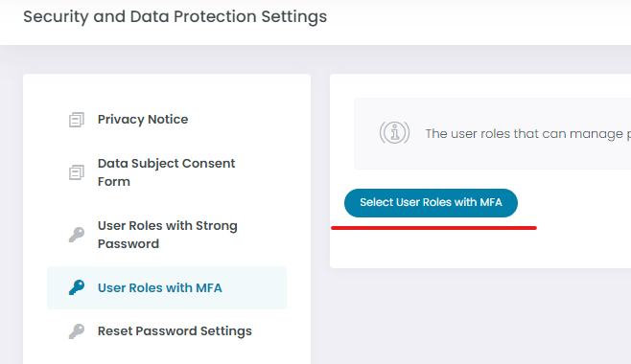Screen dimensions: 631x364
Task: Click the 'user roles that can manage' text
Action: click(524, 134)
